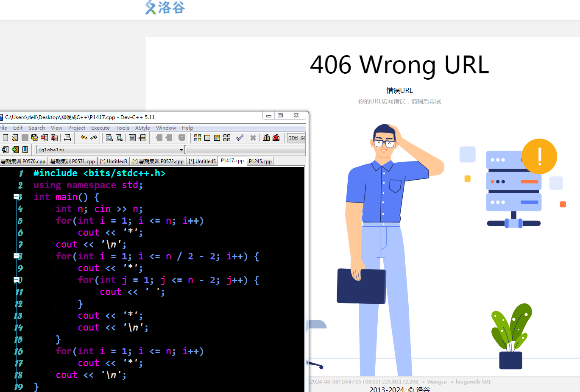Click the 洛谷 logo link at page top
The image size is (580, 392).
[x=165, y=8]
